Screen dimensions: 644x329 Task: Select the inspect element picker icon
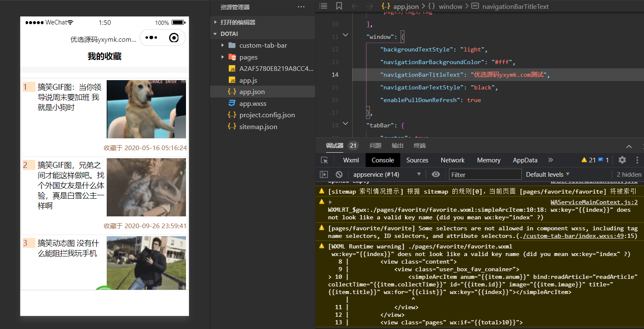pos(324,160)
